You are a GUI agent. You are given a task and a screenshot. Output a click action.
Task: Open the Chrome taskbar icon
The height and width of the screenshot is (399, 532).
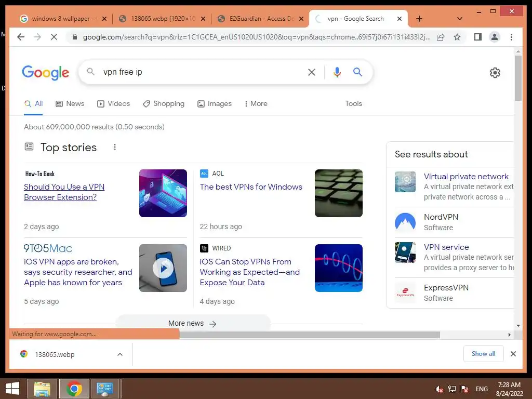[x=74, y=389]
